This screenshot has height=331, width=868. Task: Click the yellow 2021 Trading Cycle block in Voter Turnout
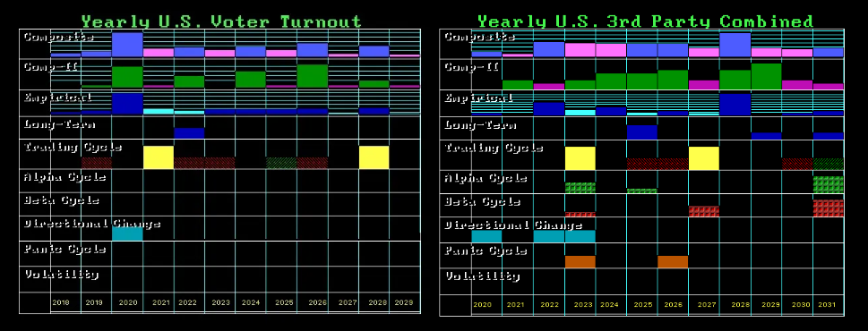pyautogui.click(x=159, y=157)
